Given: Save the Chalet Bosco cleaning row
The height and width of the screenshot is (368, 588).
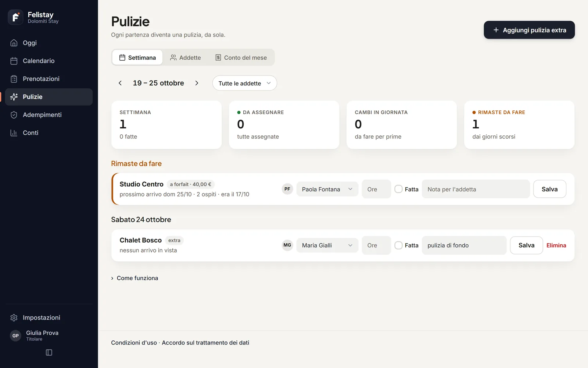Looking at the screenshot, I should click(x=526, y=245).
